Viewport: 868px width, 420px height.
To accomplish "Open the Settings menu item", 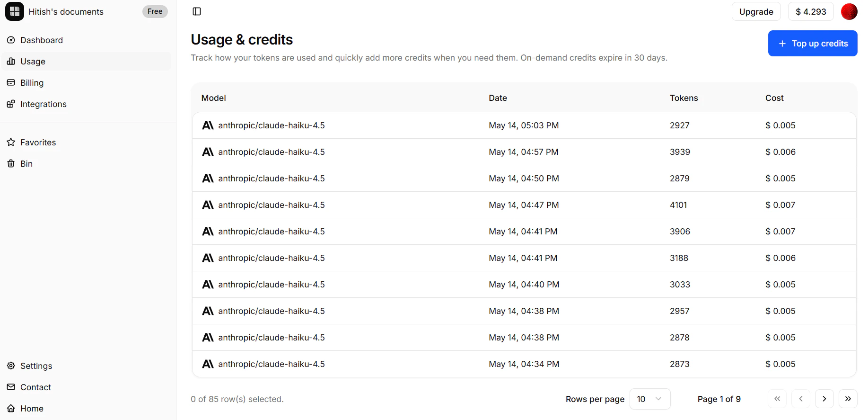I will coord(86,366).
